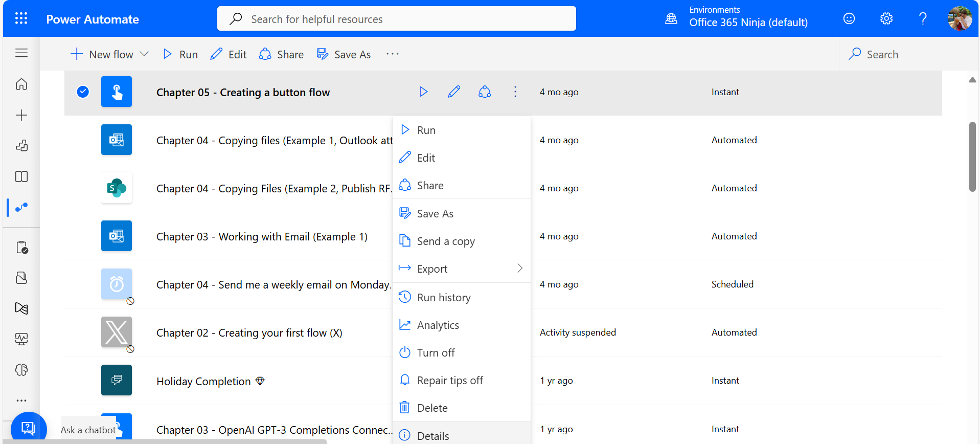Screen dimensions: 980x444
Task: Choose Save As in the context menu
Action: pos(462,213)
